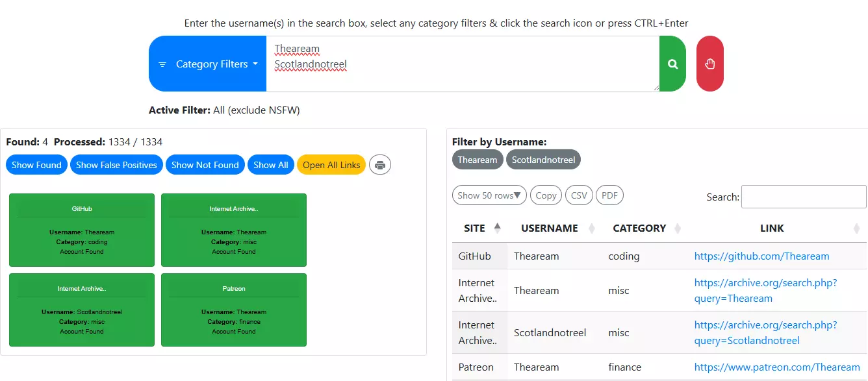The image size is (868, 381).
Task: Click the printer icon button
Action: point(380,165)
